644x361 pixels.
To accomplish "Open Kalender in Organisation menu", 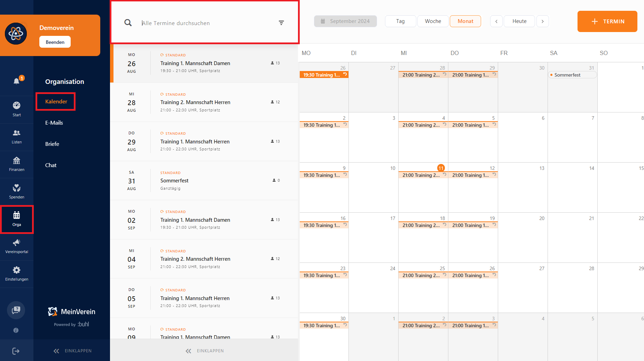I will [x=56, y=102].
